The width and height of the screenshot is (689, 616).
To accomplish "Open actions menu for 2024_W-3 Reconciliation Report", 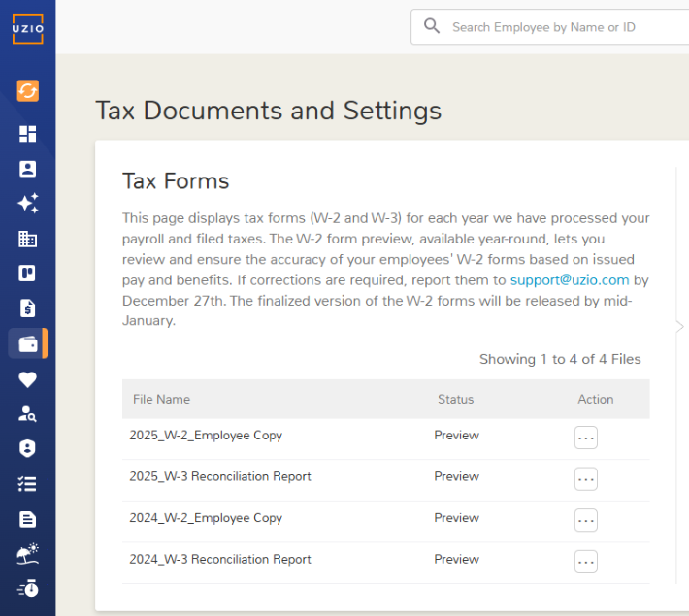I will pos(586,562).
